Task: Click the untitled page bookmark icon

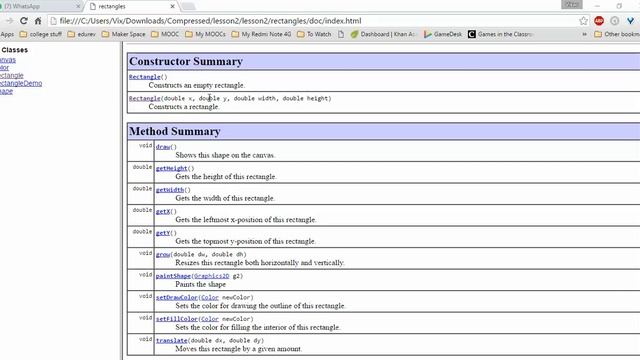Action: [x=341, y=34]
